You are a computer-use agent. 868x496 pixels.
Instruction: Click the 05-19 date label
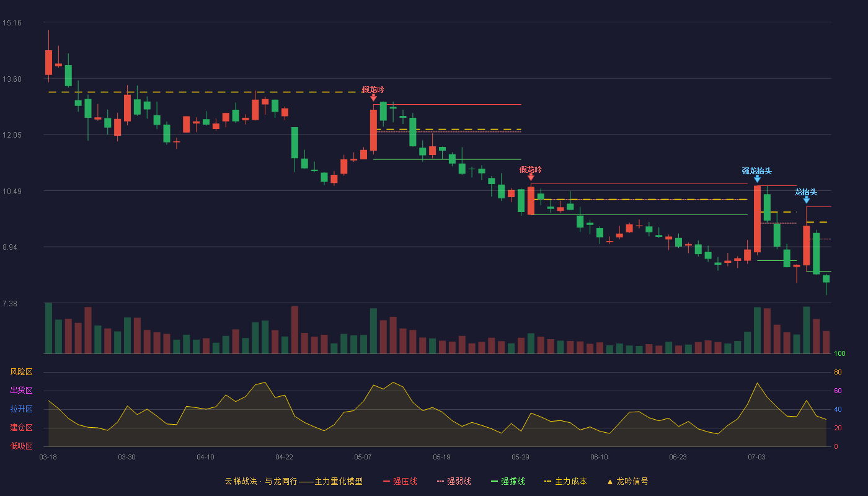[x=442, y=457]
